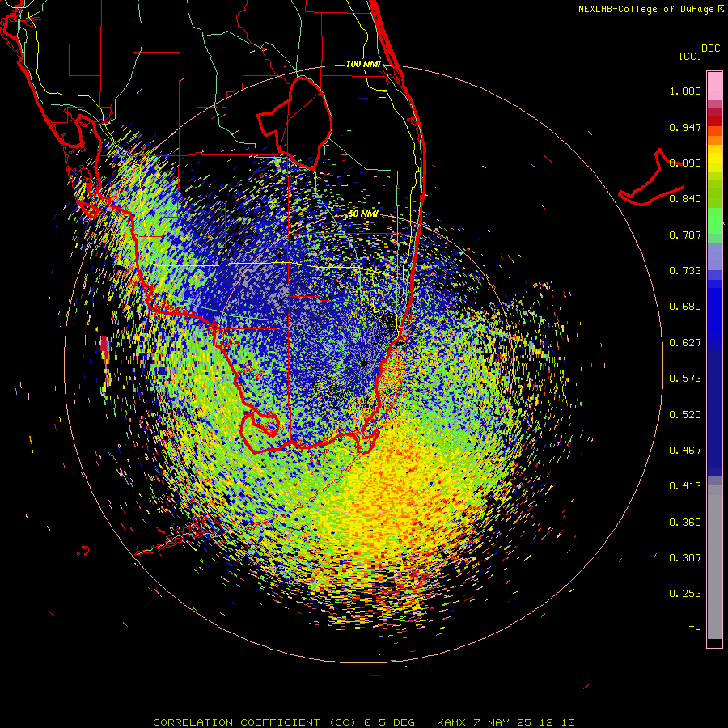Viewport: 728px width, 728px height.
Task: Click the 0.360 color scale value
Action: point(685,523)
